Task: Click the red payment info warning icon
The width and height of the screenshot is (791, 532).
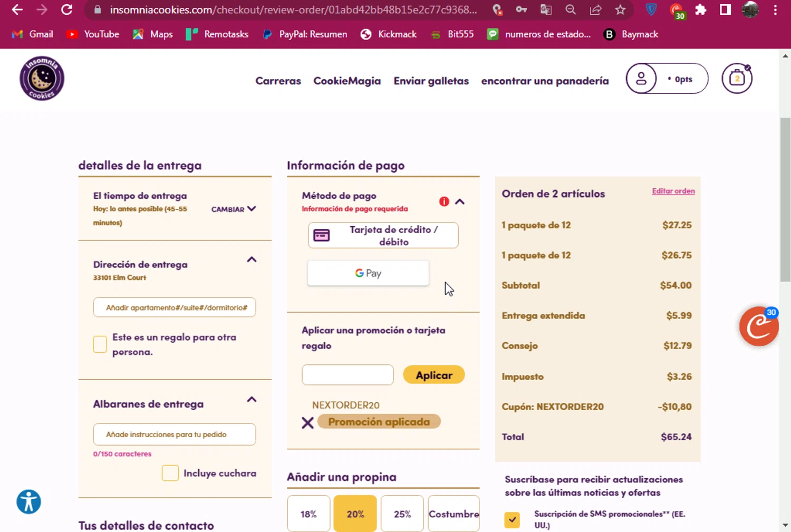Action: tap(444, 201)
